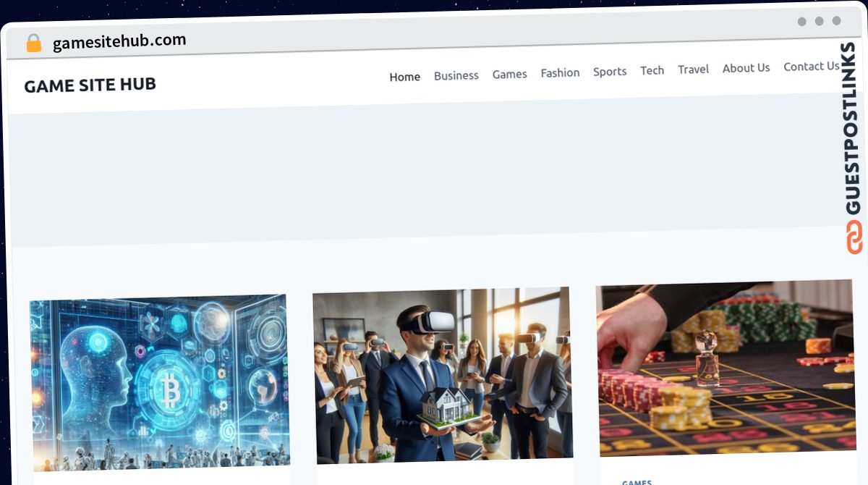Open the Contact Us page

[x=812, y=67]
